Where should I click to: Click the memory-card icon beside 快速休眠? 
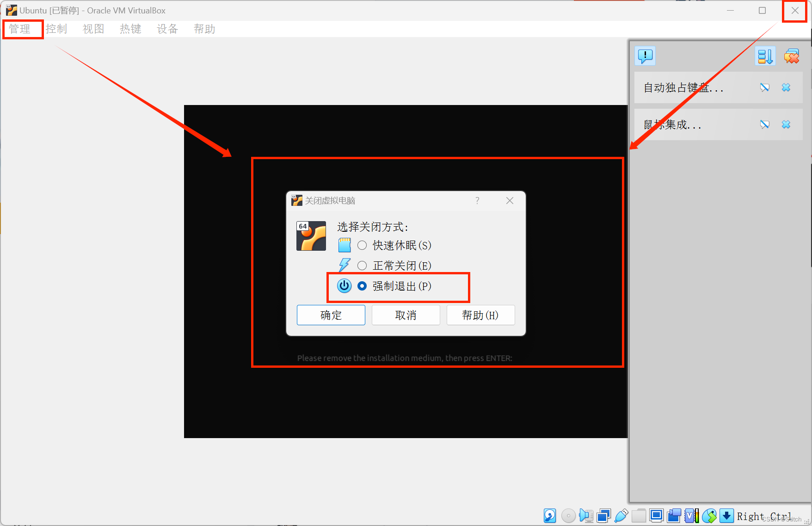pos(344,245)
